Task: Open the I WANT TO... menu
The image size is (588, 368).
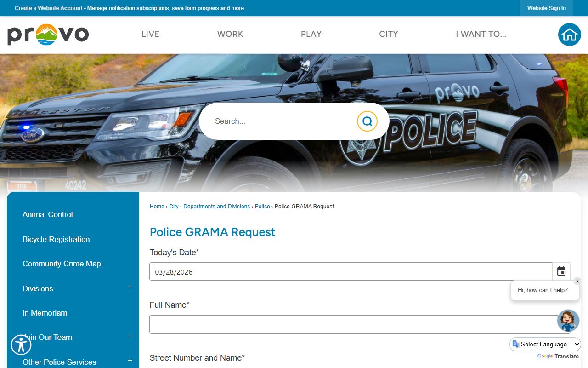Action: pos(481,34)
